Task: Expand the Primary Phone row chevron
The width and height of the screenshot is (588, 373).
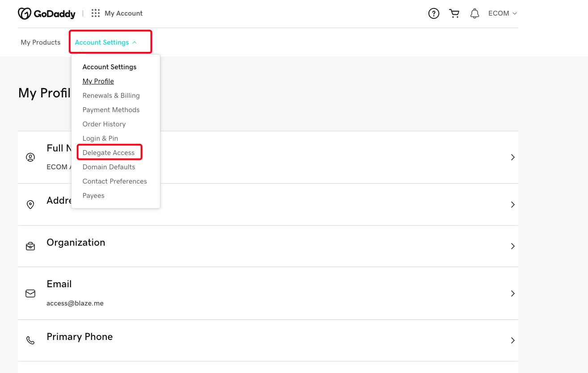Action: coord(512,340)
